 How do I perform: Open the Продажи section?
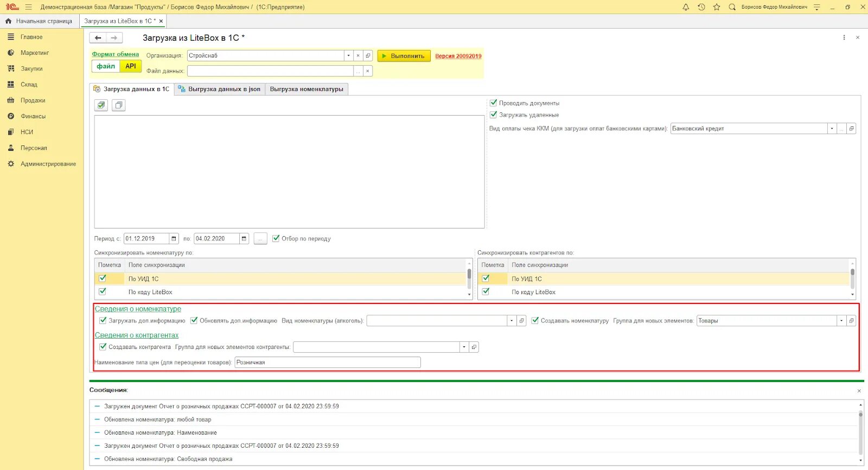coord(33,100)
